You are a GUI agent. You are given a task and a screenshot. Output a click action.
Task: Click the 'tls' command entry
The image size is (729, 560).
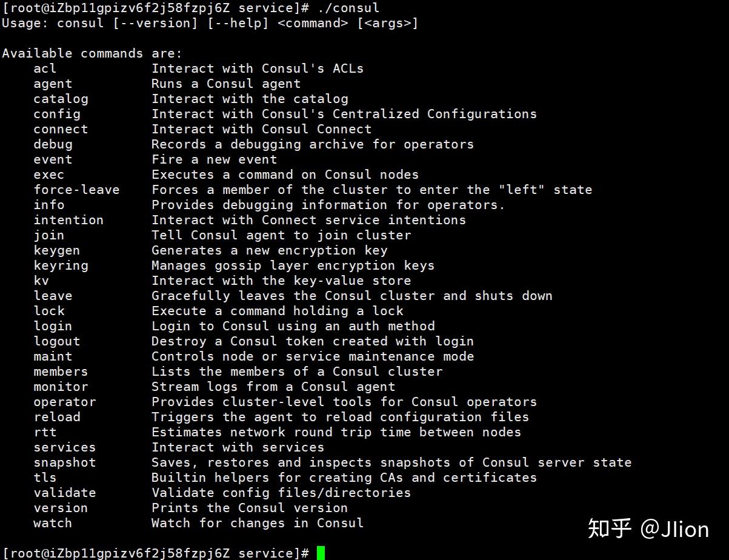pyautogui.click(x=45, y=478)
